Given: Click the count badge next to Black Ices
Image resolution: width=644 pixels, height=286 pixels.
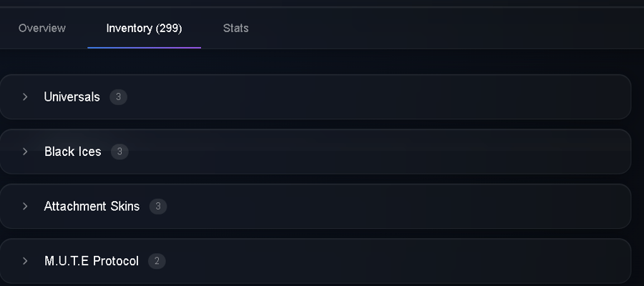Looking at the screenshot, I should [x=119, y=152].
